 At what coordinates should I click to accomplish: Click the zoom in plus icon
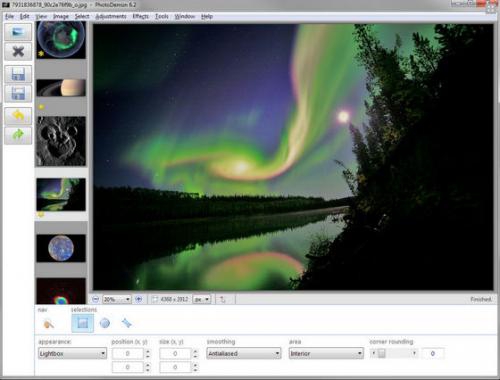point(139,299)
